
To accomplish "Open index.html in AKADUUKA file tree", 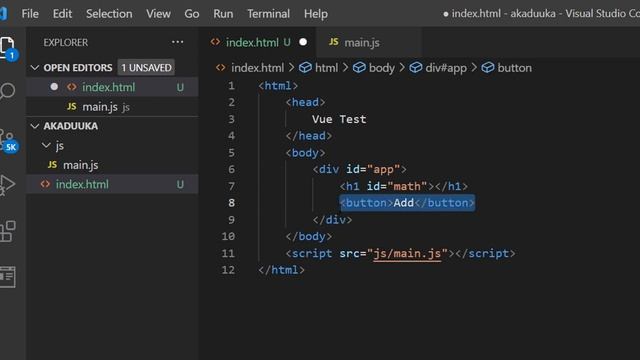I will point(113,184).
